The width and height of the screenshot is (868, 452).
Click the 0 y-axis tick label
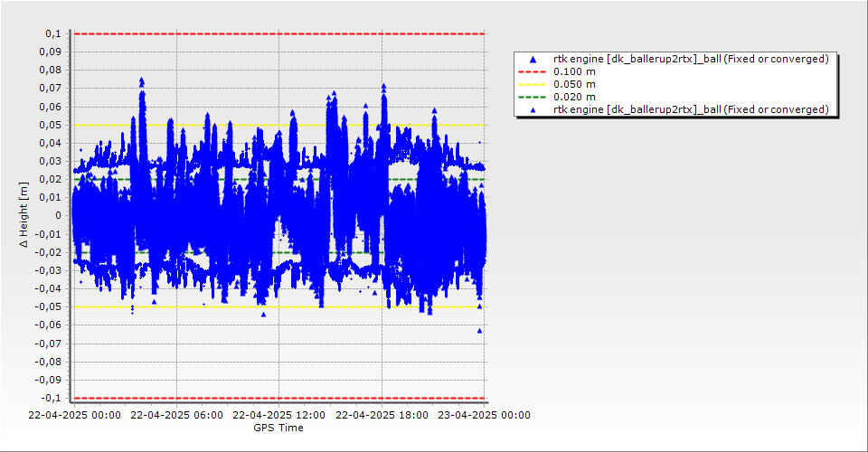(59, 216)
